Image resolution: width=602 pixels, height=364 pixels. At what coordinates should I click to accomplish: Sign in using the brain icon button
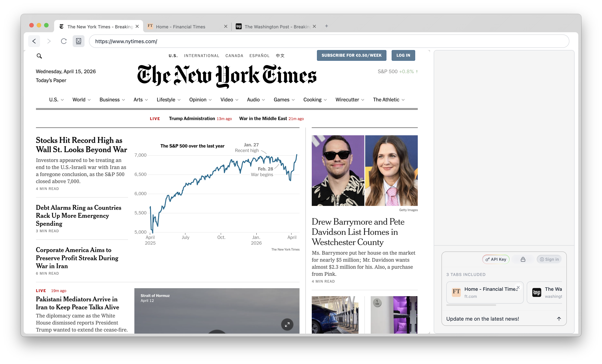549,259
